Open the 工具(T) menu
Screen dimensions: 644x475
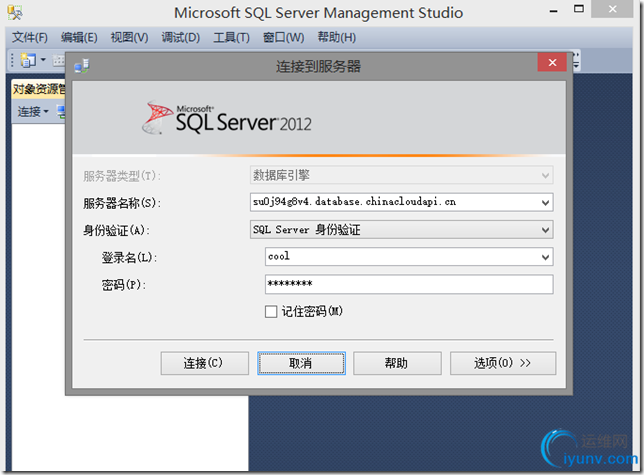click(x=231, y=38)
